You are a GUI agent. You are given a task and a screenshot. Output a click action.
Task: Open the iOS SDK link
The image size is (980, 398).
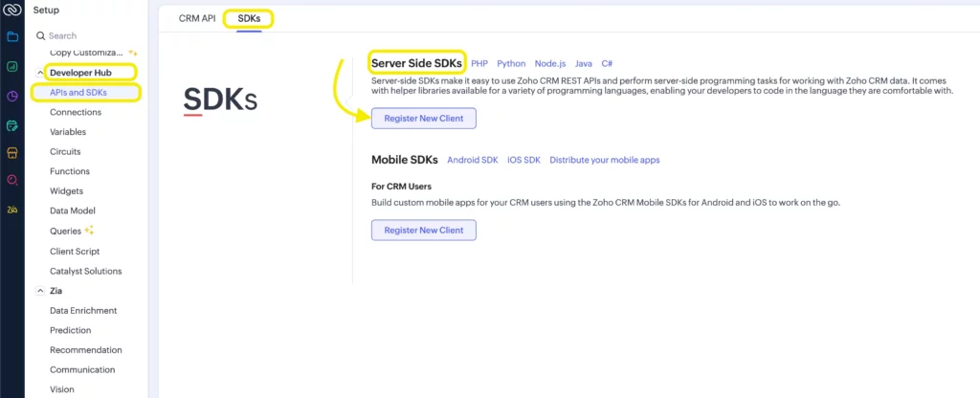(x=523, y=160)
